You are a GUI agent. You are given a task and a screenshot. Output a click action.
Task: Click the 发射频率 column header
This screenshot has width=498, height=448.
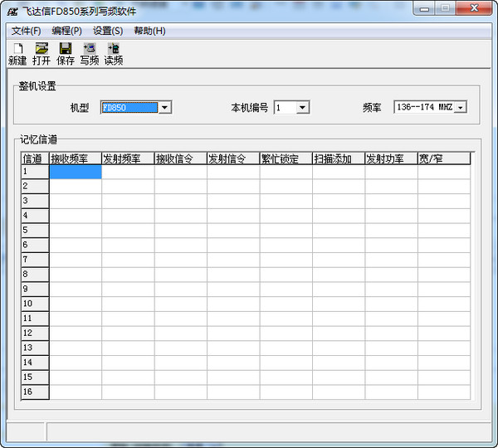click(128, 158)
